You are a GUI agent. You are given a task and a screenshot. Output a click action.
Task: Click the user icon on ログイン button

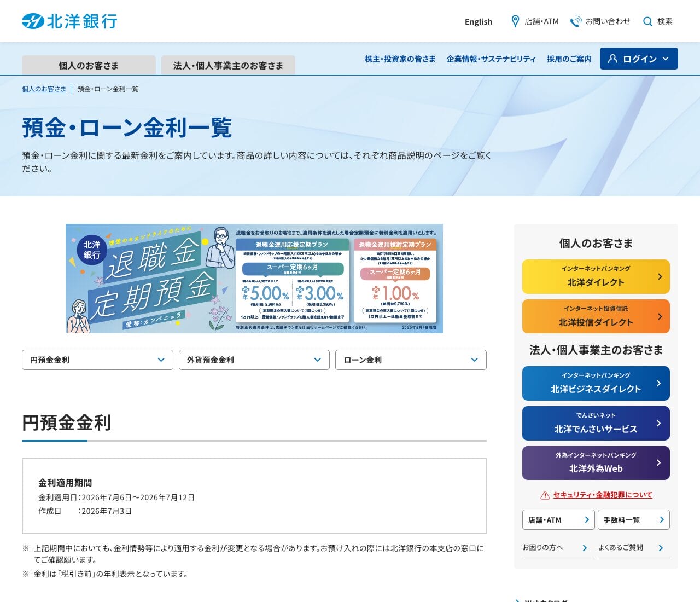tap(612, 59)
